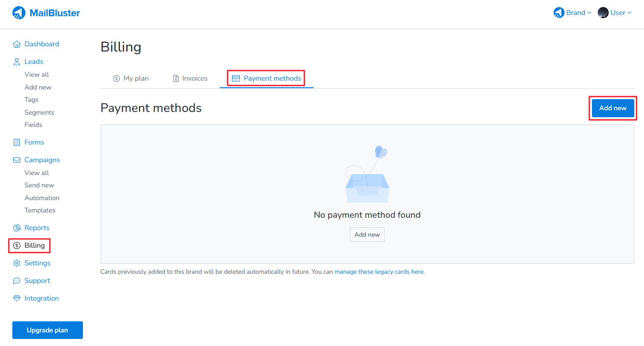Screen dimensions: 644x346
Task: Click the blue Add new button
Action: pos(613,108)
